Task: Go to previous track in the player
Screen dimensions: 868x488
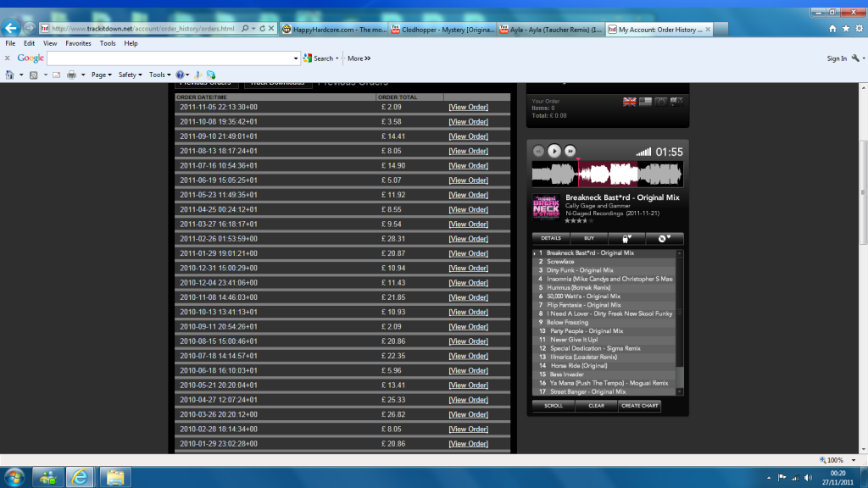Action: tap(538, 151)
